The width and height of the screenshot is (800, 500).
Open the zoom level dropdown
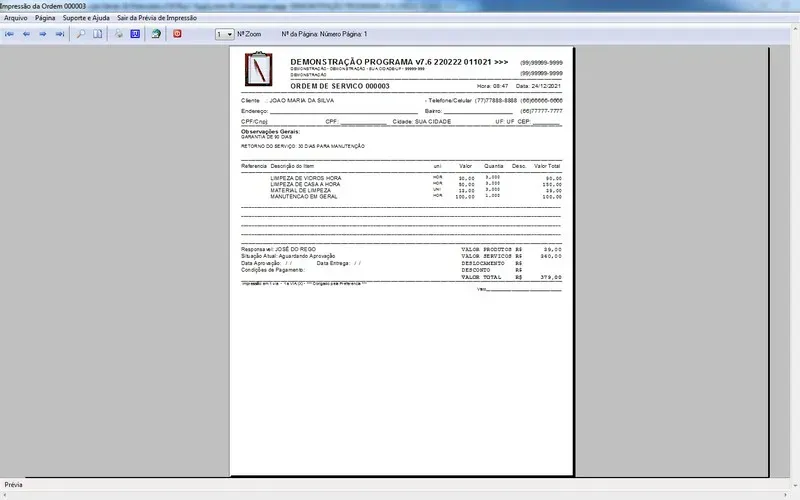pyautogui.click(x=230, y=34)
